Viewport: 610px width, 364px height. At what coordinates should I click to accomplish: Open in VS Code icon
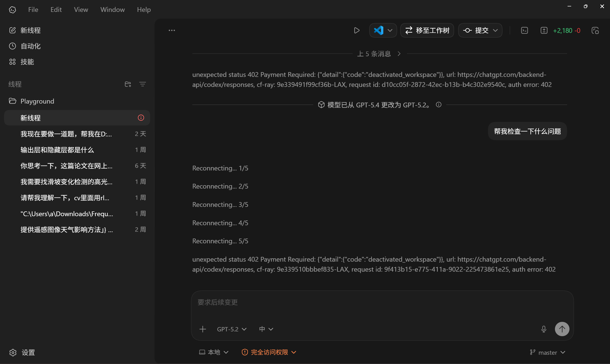pos(379,30)
